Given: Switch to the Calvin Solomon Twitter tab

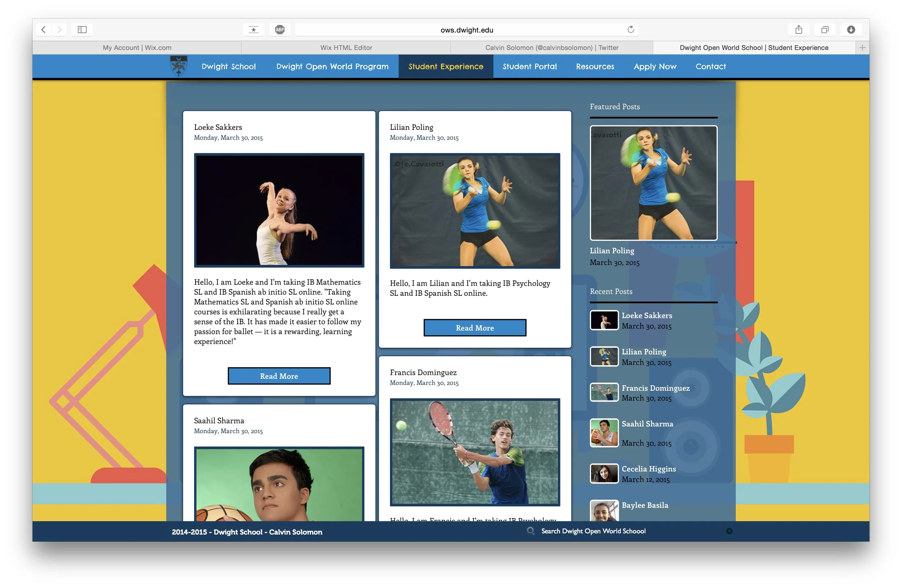Looking at the screenshot, I should point(552,48).
